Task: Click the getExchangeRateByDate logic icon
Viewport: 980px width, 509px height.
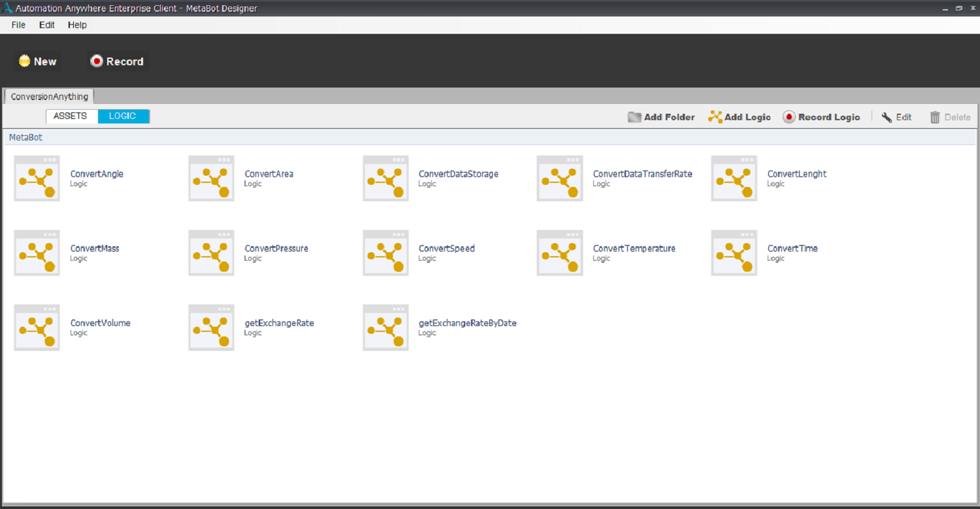Action: point(385,327)
